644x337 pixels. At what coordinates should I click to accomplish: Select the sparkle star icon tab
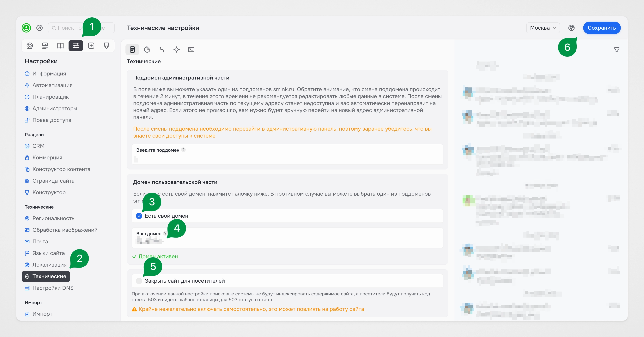177,50
